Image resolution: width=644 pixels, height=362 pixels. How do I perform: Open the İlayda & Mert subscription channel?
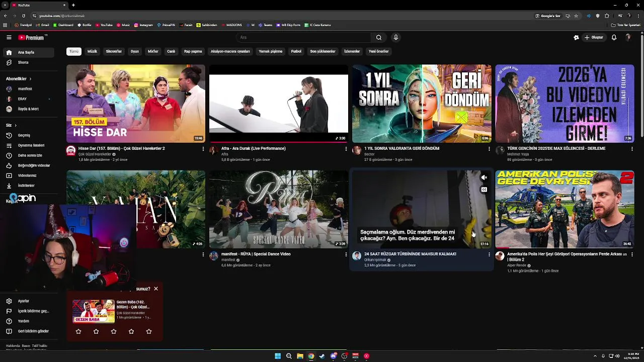coord(29,109)
